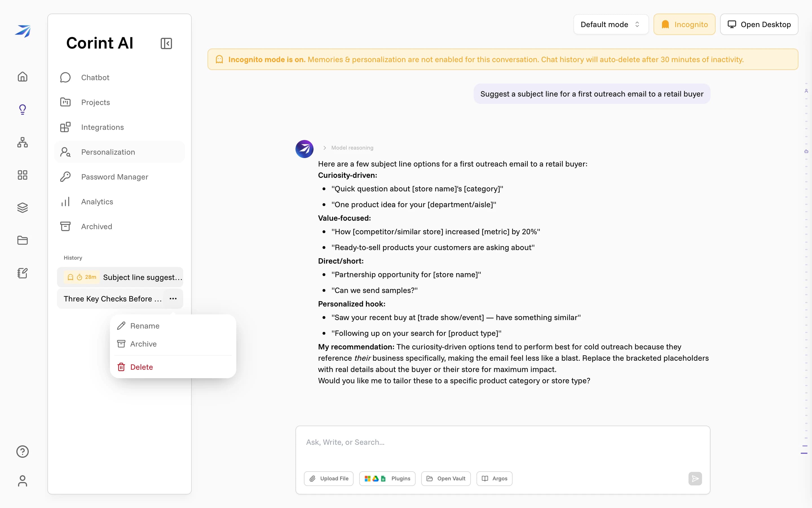Image resolution: width=812 pixels, height=508 pixels.
Task: Click the Projects folder icon
Action: point(65,102)
